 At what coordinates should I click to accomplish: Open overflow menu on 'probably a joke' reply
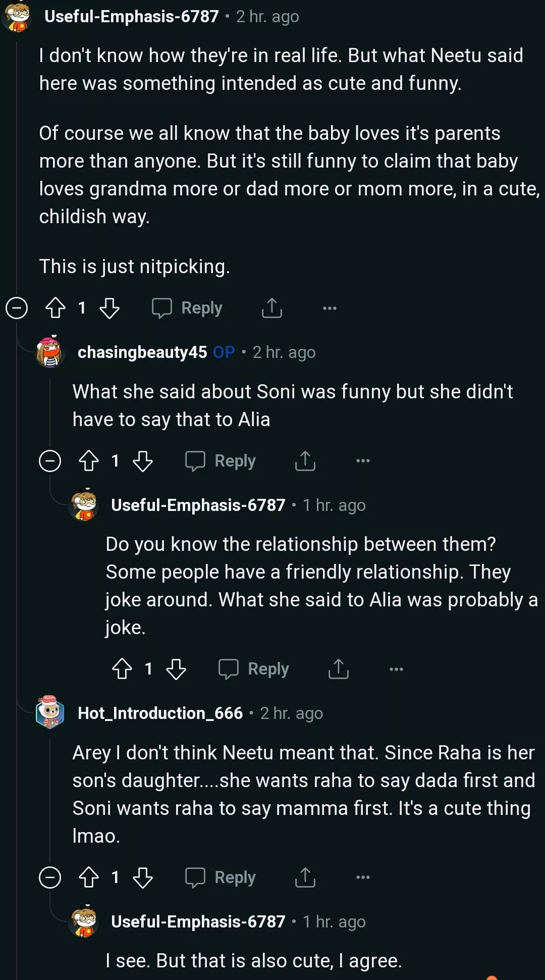396,669
